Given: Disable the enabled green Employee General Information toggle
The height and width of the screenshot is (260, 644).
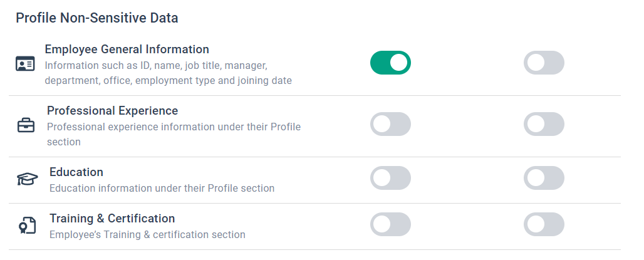Looking at the screenshot, I should point(390,63).
